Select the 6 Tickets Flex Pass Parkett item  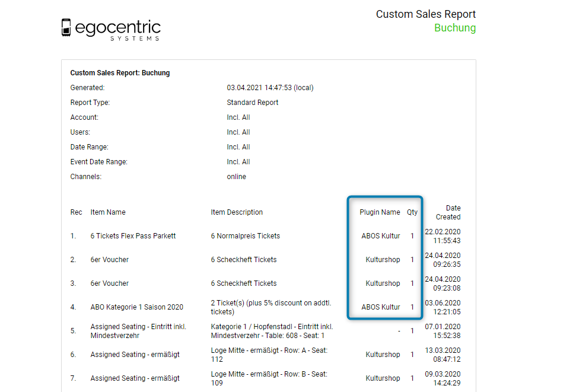tap(133, 236)
